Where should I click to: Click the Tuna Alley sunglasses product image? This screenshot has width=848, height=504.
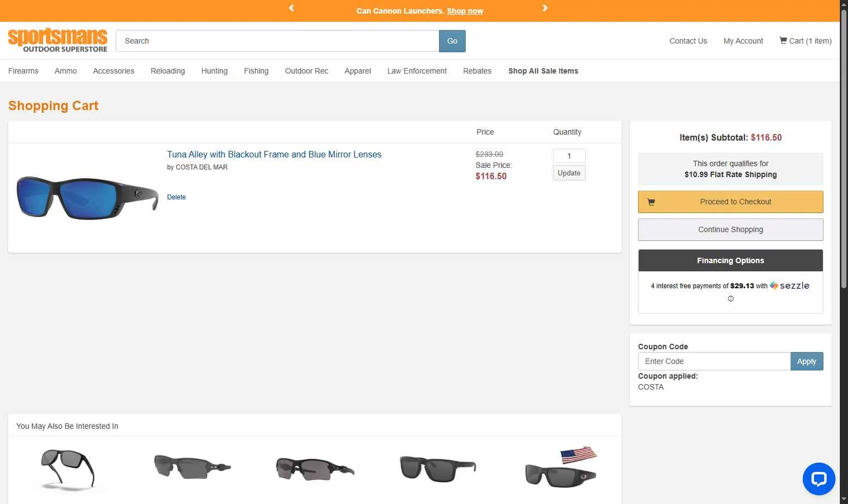87,197
